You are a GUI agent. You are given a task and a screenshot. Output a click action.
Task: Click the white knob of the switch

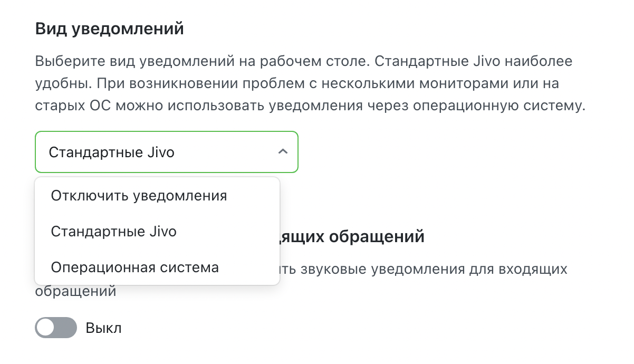[46, 328]
